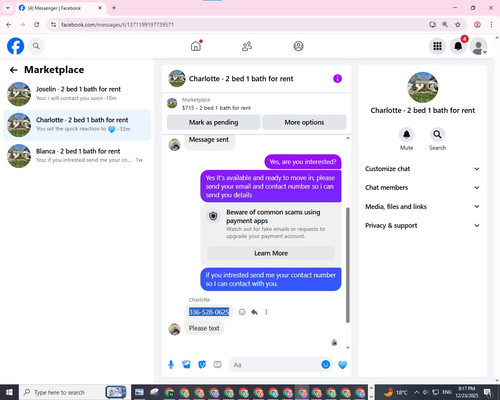Click Learn More on scam warning
Viewport: 500px width, 400px height.
click(x=271, y=253)
